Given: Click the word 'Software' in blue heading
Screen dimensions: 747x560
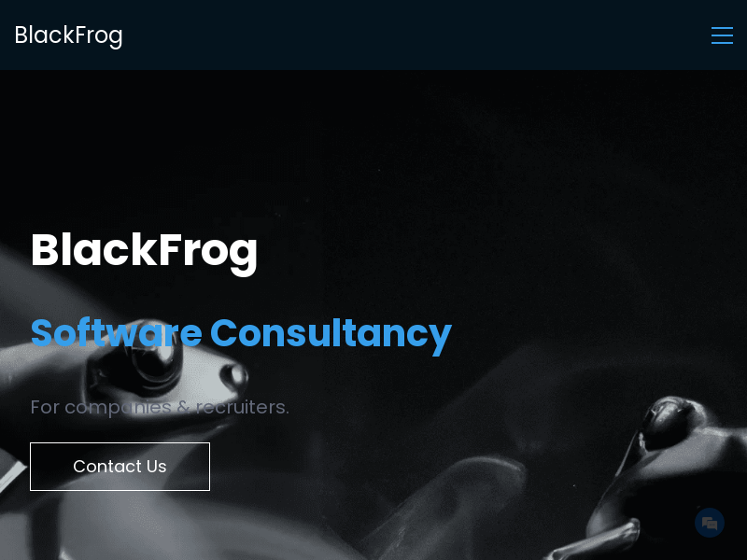Looking at the screenshot, I should (x=116, y=332).
